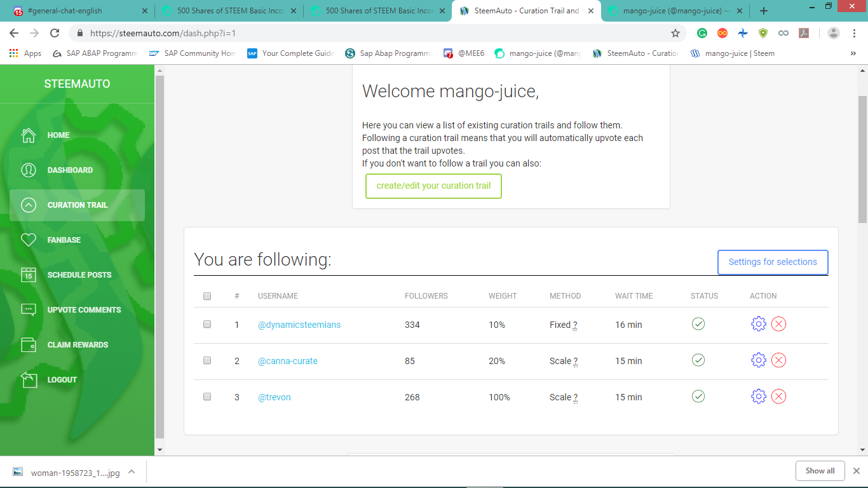The height and width of the screenshot is (488, 868).
Task: Click green status check for @dynamicsteemians
Action: (698, 324)
